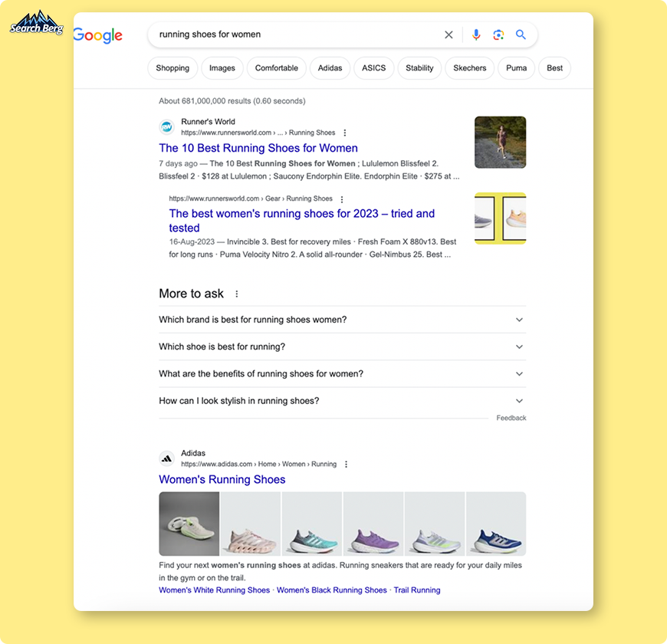Viewport: 667px width, 644px height.
Task: Open 'The best women's running shoes for 2023' result
Action: 301,220
